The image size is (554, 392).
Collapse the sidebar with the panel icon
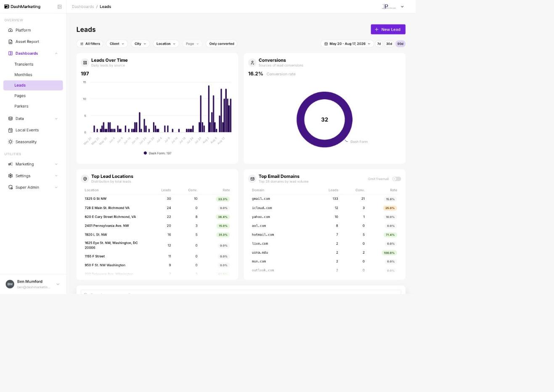click(59, 7)
